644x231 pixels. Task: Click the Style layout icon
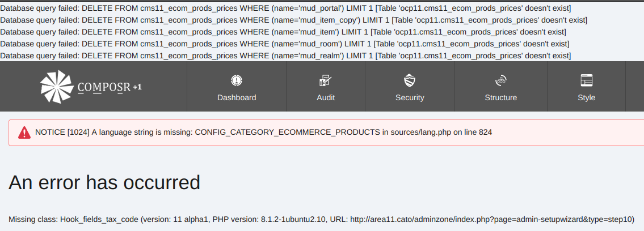(586, 80)
